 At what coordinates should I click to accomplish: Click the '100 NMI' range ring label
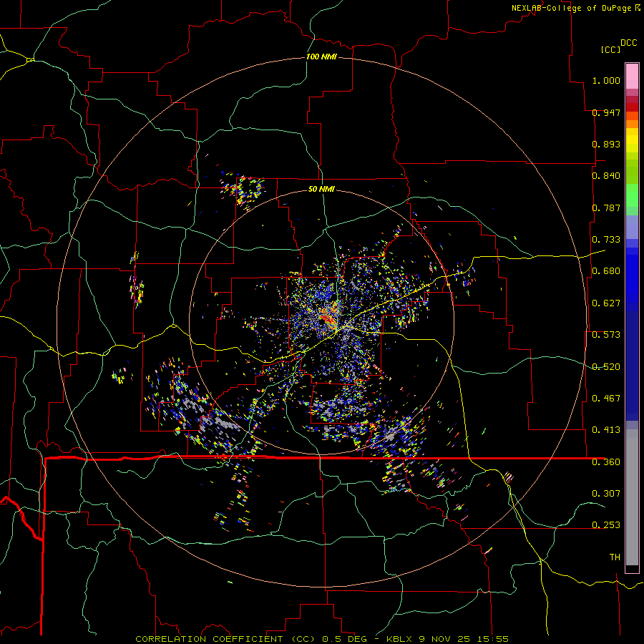point(321,57)
